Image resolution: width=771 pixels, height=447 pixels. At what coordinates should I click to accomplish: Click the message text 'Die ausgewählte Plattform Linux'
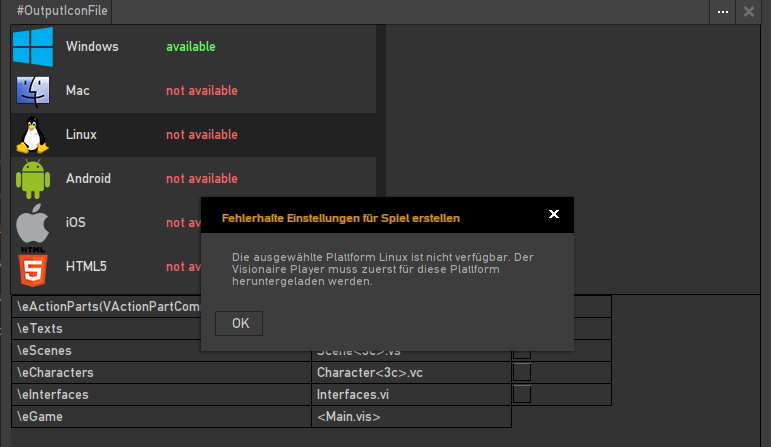coord(320,257)
